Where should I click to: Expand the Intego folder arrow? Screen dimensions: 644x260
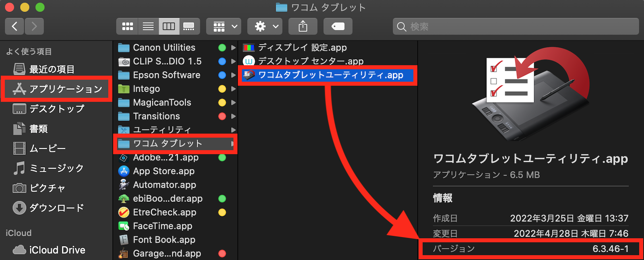[233, 89]
